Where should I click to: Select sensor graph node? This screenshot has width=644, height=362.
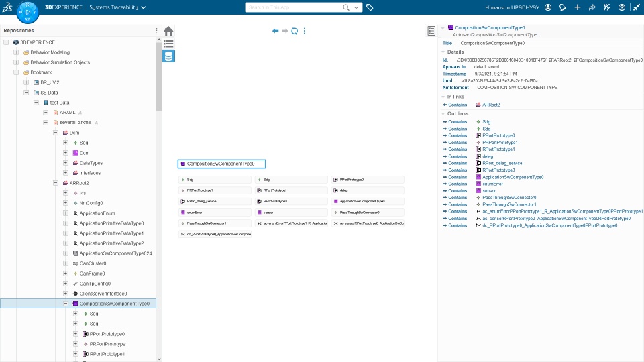(291, 213)
